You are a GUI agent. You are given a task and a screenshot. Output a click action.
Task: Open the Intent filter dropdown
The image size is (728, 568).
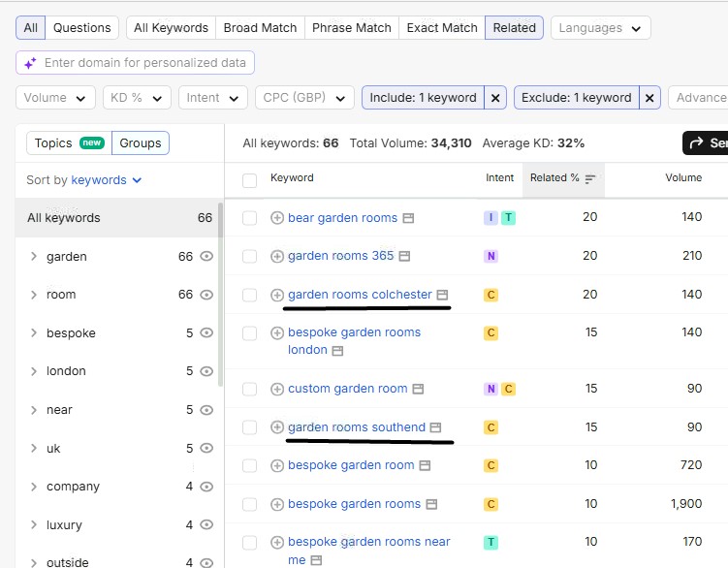(x=213, y=98)
